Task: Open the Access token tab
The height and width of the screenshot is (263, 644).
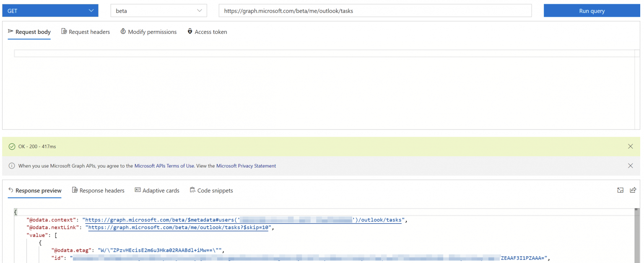Action: [207, 32]
